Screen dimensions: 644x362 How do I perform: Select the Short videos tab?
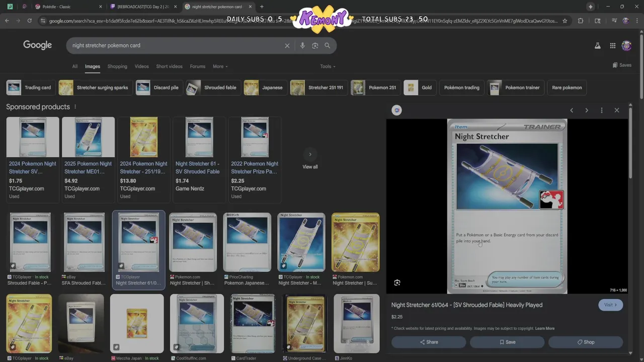pos(169,66)
